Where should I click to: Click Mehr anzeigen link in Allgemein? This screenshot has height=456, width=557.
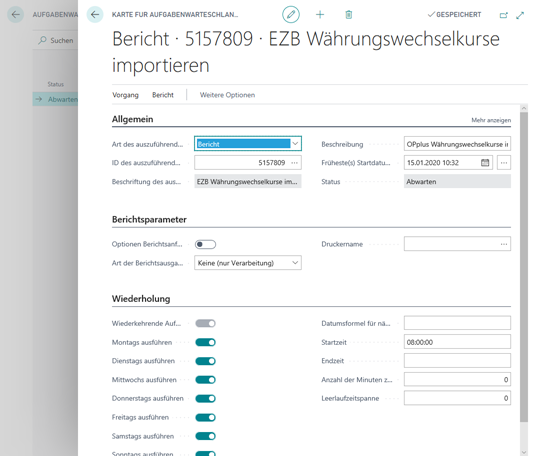(491, 120)
